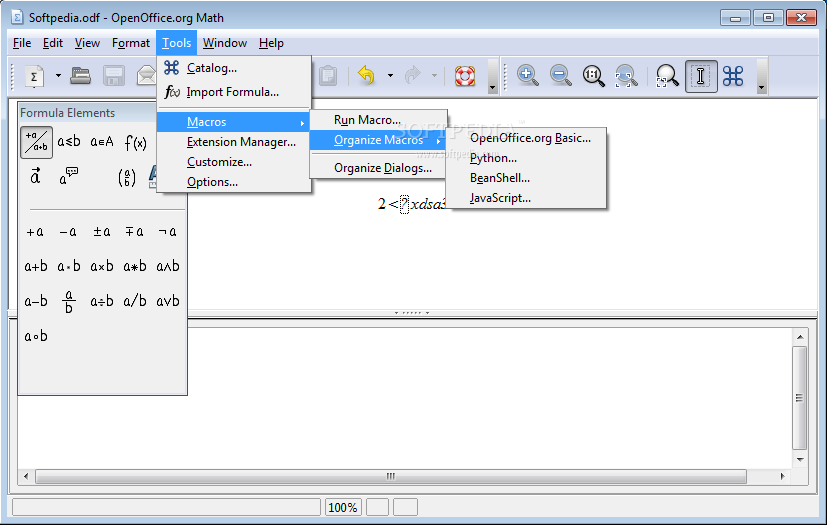Open the Window menu
Screen dimensions: 827x525
[x=225, y=43]
